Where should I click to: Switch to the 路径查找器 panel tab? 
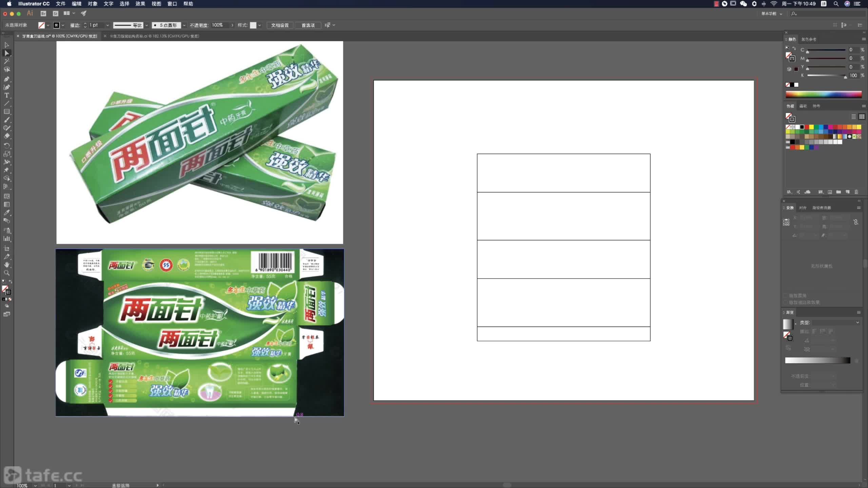coord(822,208)
